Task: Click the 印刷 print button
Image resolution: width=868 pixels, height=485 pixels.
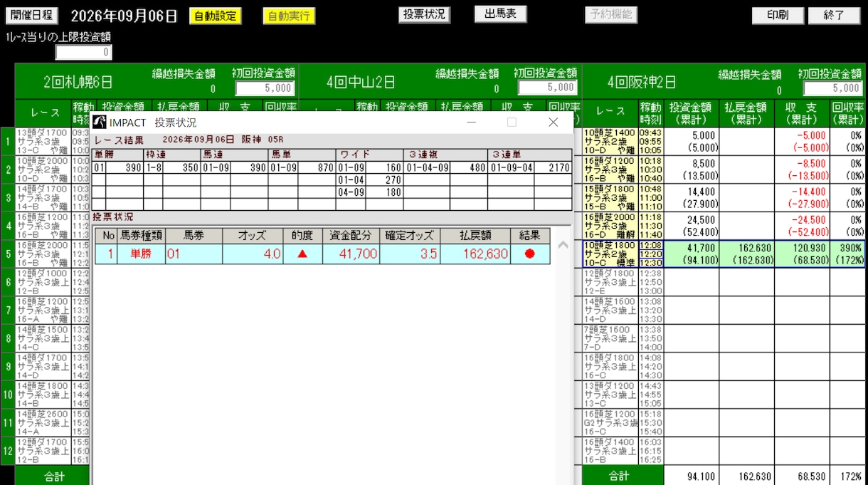Action: pos(778,16)
